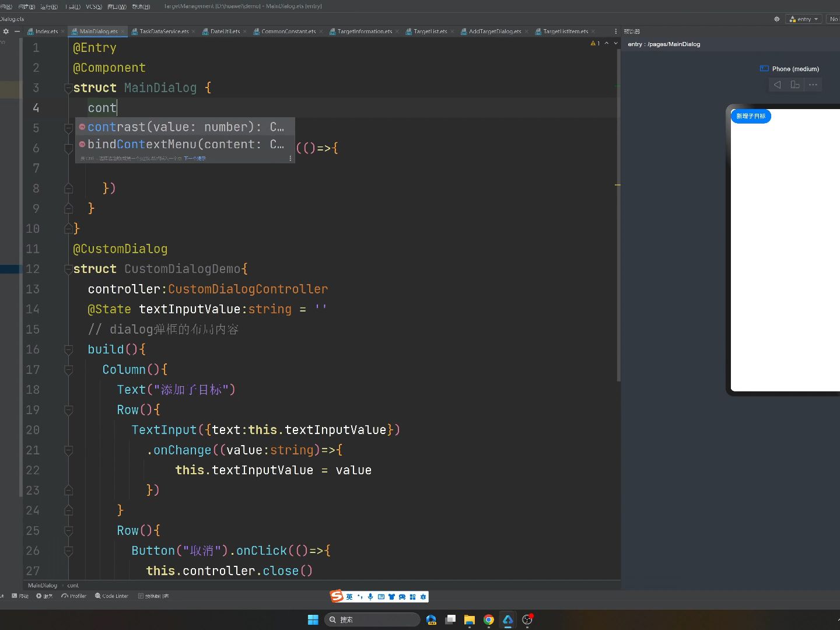This screenshot has height=630, width=840.
Task: Open File Explorer from the taskbar
Action: pos(470,619)
